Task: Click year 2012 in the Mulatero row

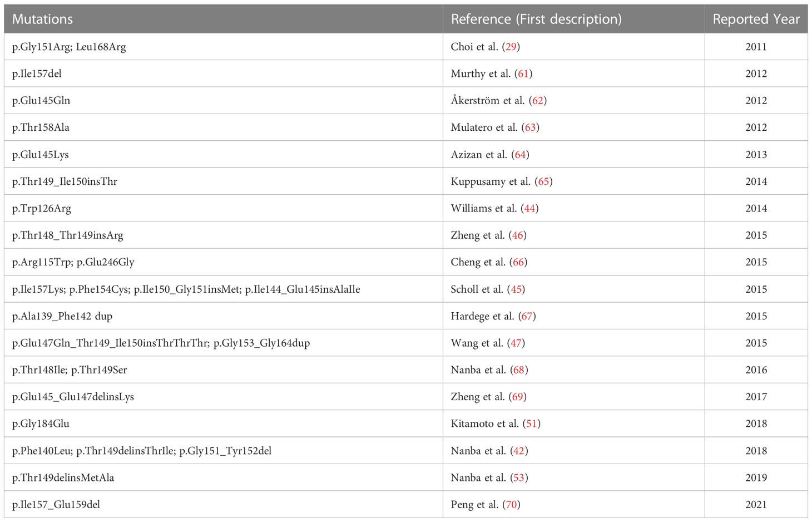Action: [x=756, y=127]
